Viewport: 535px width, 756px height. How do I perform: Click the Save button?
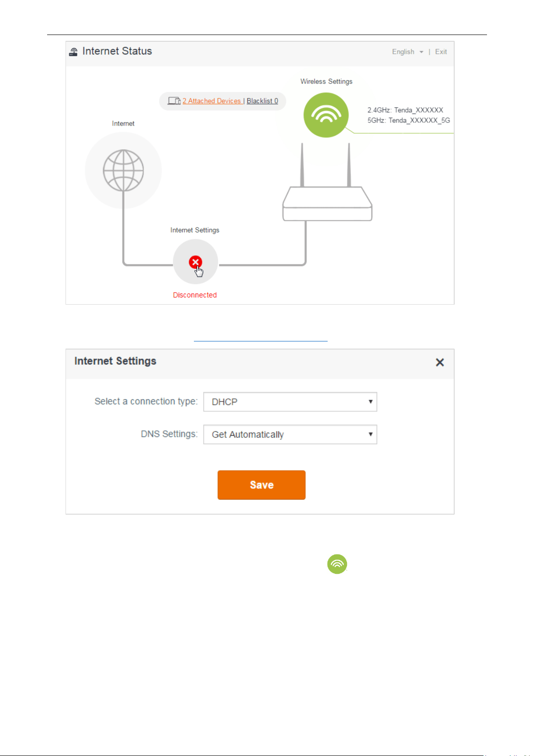(x=262, y=485)
